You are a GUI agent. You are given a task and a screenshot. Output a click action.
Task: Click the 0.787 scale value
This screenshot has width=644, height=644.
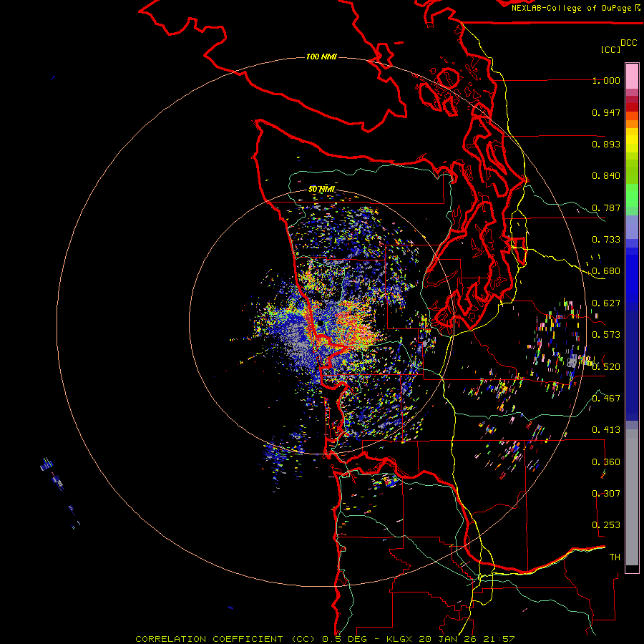click(x=606, y=208)
